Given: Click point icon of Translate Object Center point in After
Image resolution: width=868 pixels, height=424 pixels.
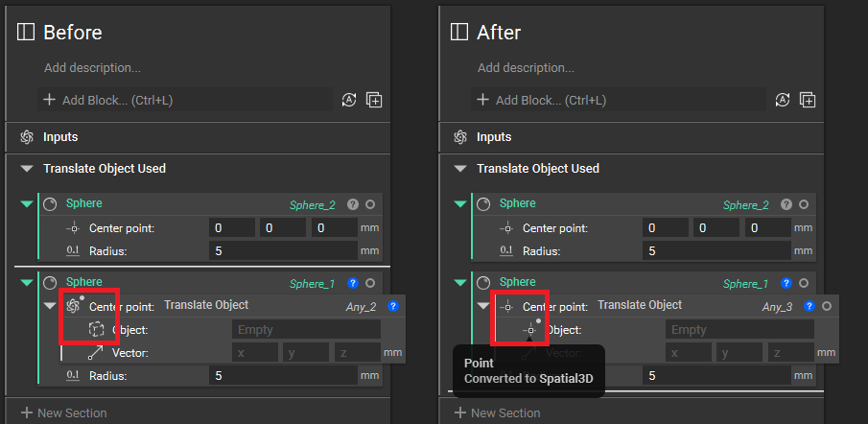Looking at the screenshot, I should click(506, 306).
